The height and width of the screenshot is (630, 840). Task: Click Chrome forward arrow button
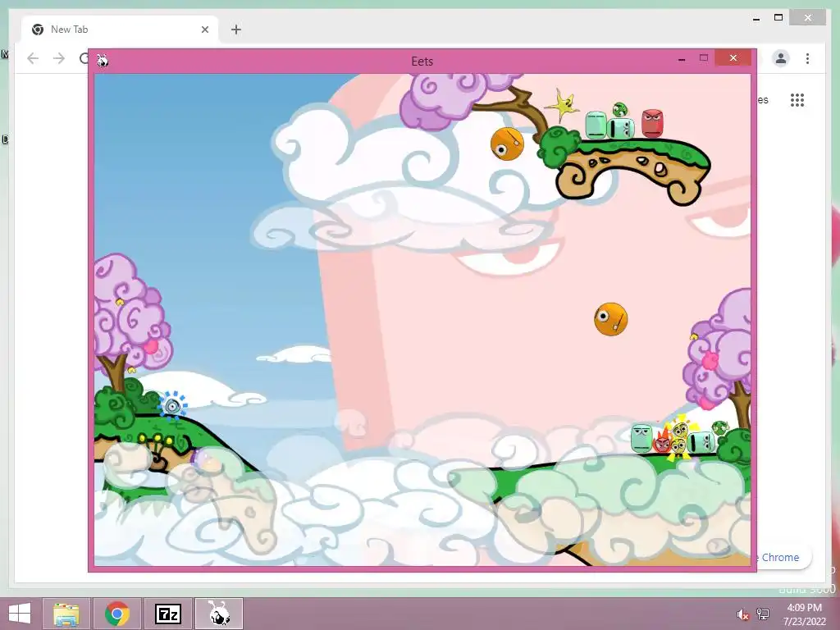tap(59, 58)
